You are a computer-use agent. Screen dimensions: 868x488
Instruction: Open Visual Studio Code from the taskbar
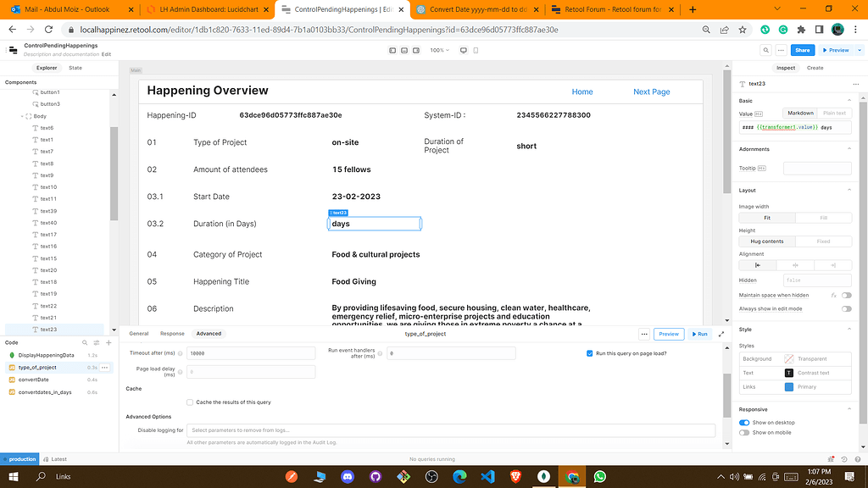487,477
